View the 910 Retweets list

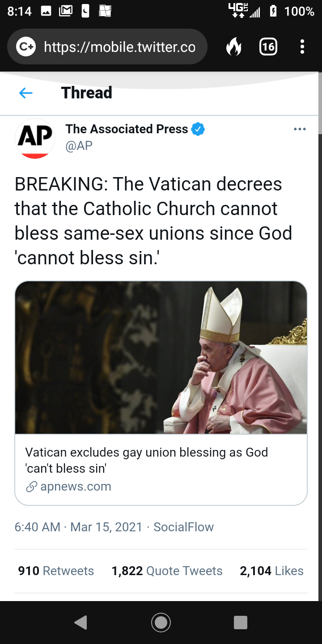coord(56,571)
